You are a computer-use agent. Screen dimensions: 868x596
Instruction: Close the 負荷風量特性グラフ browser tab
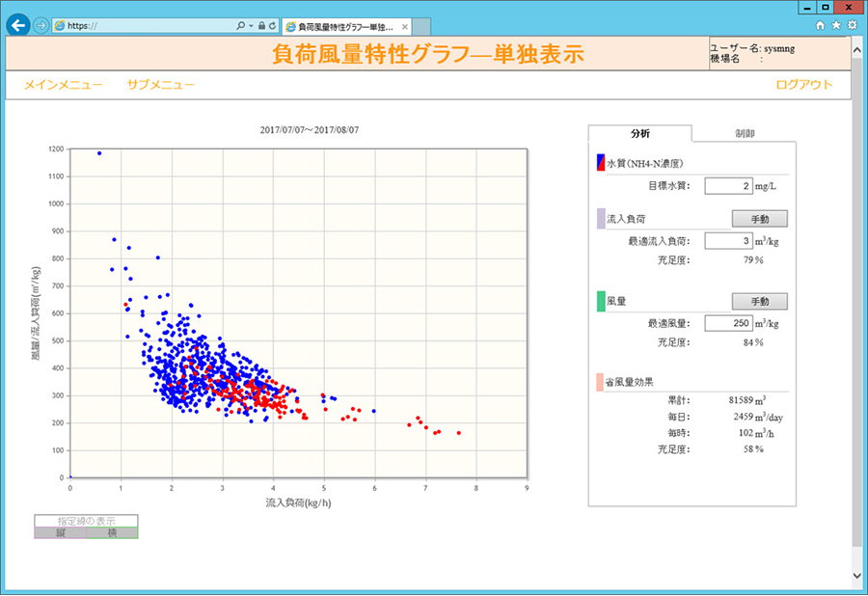[405, 27]
